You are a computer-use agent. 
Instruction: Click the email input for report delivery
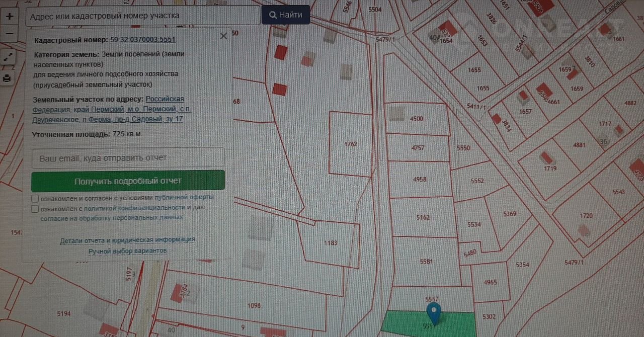[x=128, y=158]
